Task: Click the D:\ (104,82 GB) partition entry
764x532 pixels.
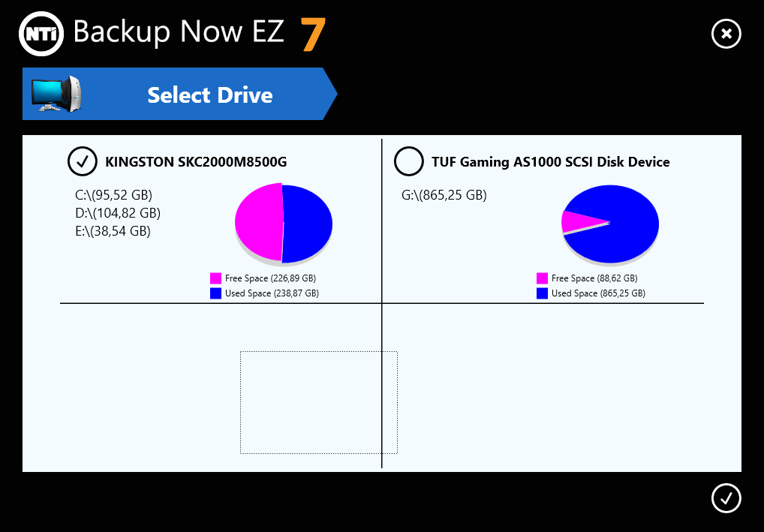Action: pyautogui.click(x=118, y=213)
